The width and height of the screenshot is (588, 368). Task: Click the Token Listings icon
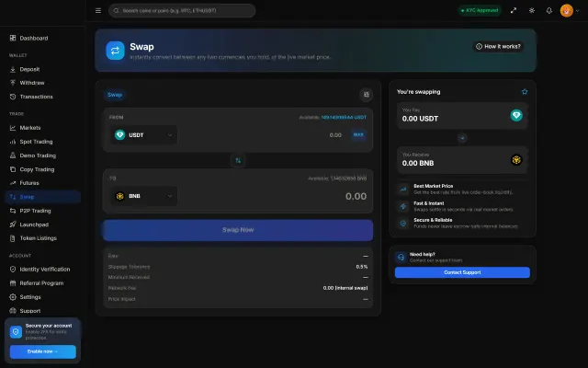click(13, 238)
